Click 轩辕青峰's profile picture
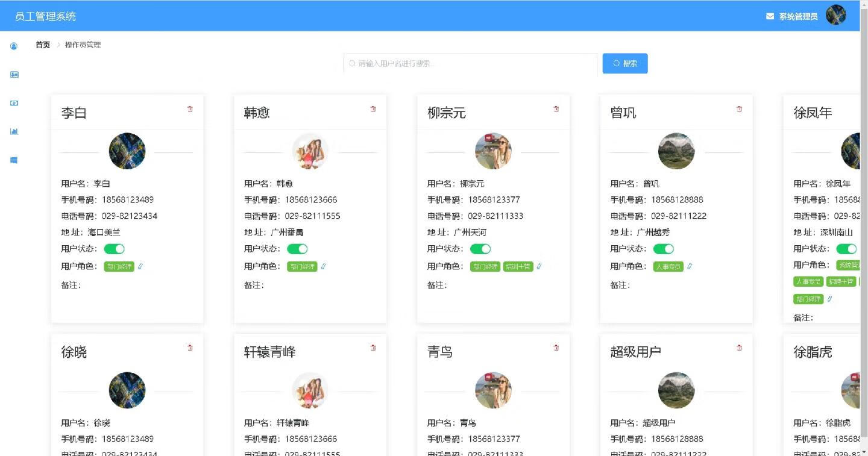This screenshot has width=868, height=456. [310, 390]
